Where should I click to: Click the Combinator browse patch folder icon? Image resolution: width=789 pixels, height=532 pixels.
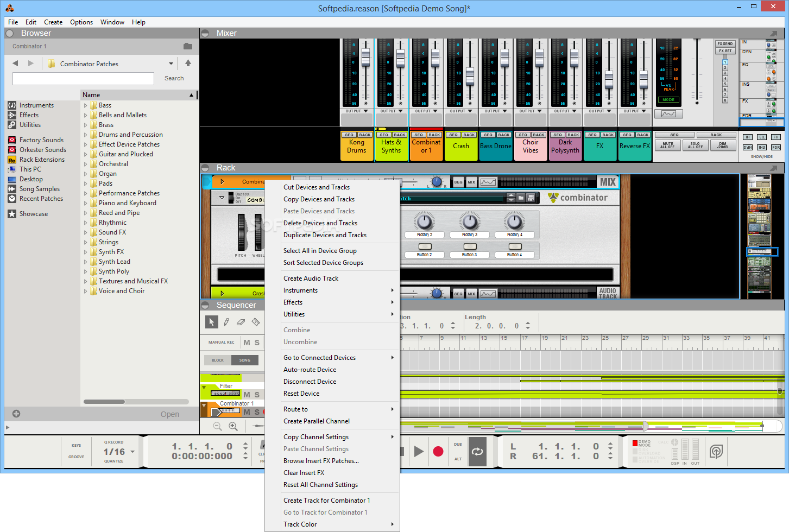521,198
